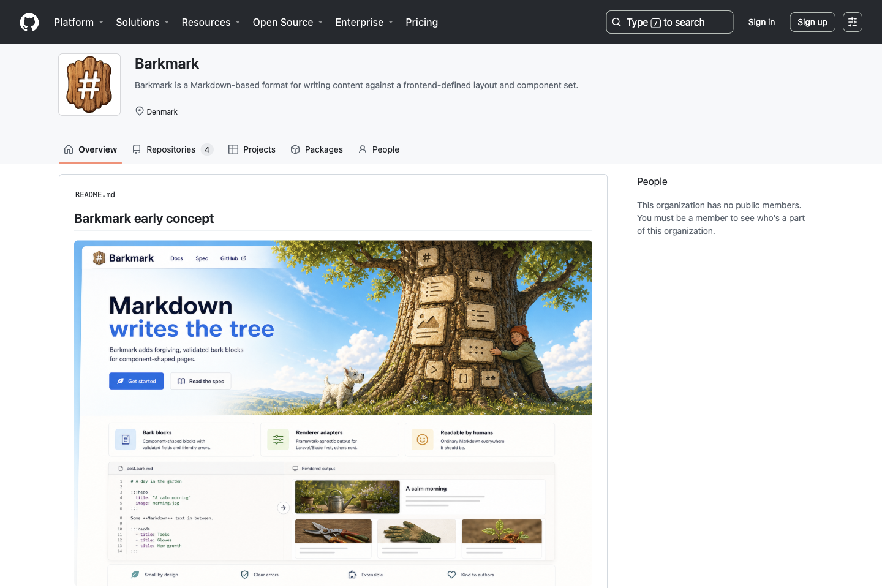The image size is (882, 588).
Task: Open the Projects tab
Action: tap(252, 149)
